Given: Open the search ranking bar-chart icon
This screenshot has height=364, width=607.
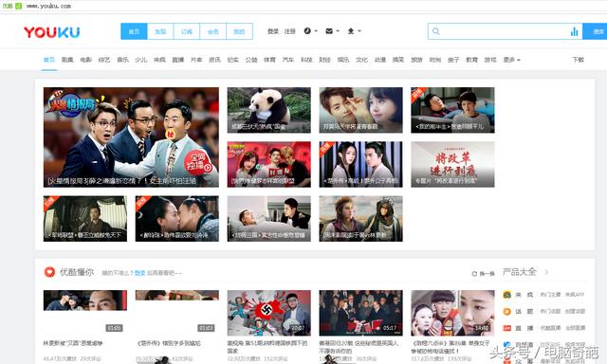Looking at the screenshot, I should click(574, 31).
